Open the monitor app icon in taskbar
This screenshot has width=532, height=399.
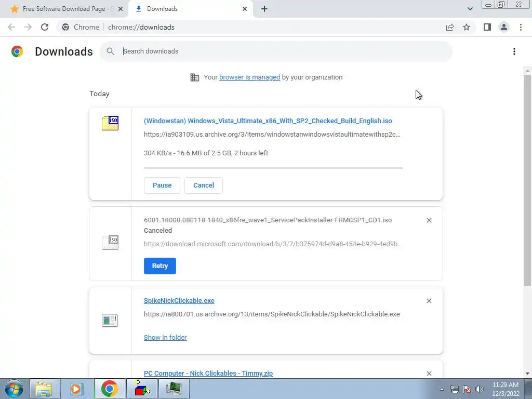point(174,389)
